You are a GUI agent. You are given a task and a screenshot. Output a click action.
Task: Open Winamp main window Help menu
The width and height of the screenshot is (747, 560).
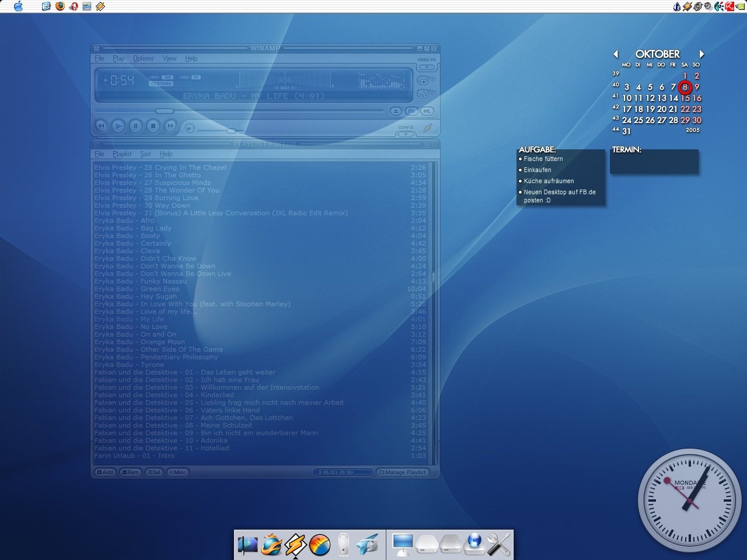click(x=191, y=58)
